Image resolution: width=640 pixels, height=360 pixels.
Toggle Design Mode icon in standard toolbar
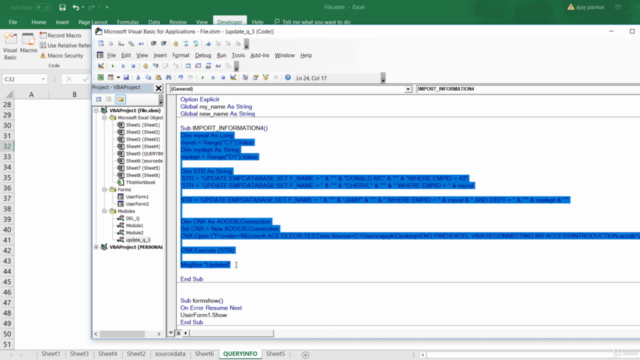coord(233,78)
